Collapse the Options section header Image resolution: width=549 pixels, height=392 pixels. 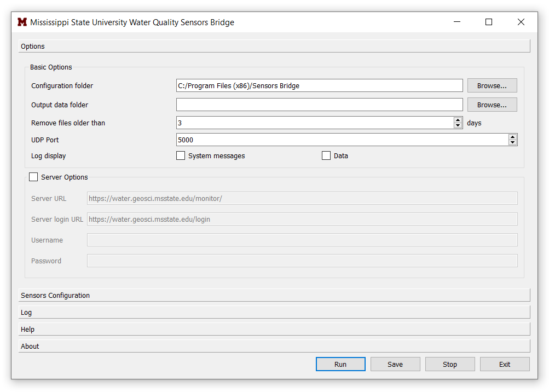pyautogui.click(x=274, y=46)
